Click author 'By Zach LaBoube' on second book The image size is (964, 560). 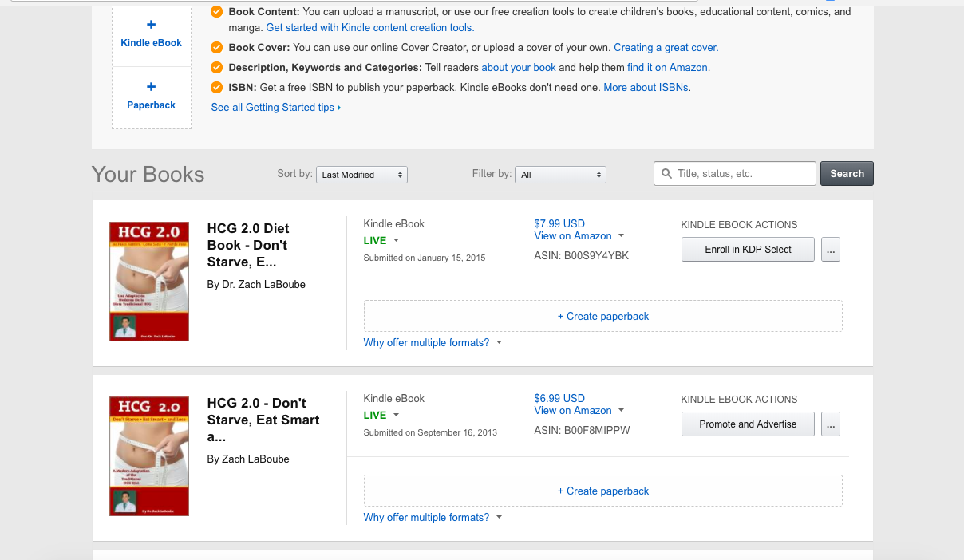tap(248, 459)
